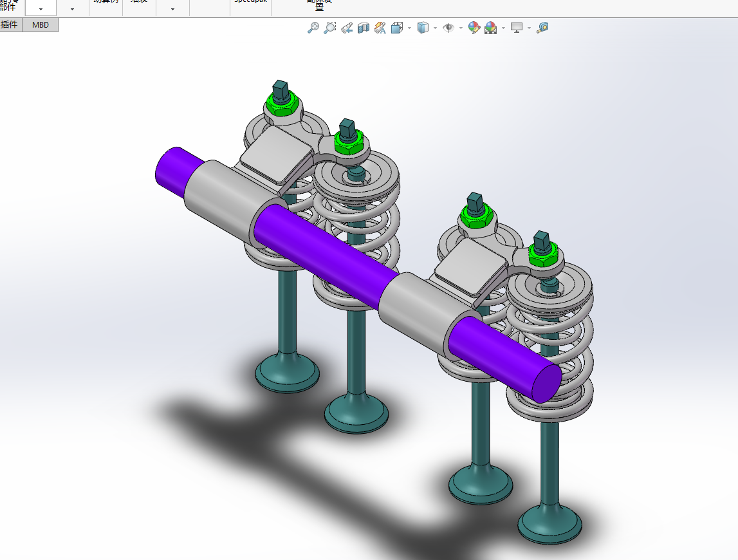This screenshot has width=738, height=560.
Task: Click the View Settings monitor icon
Action: coord(516,28)
